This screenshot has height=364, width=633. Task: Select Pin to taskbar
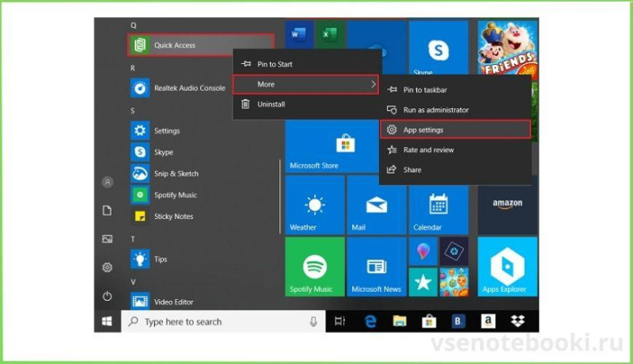click(x=456, y=90)
